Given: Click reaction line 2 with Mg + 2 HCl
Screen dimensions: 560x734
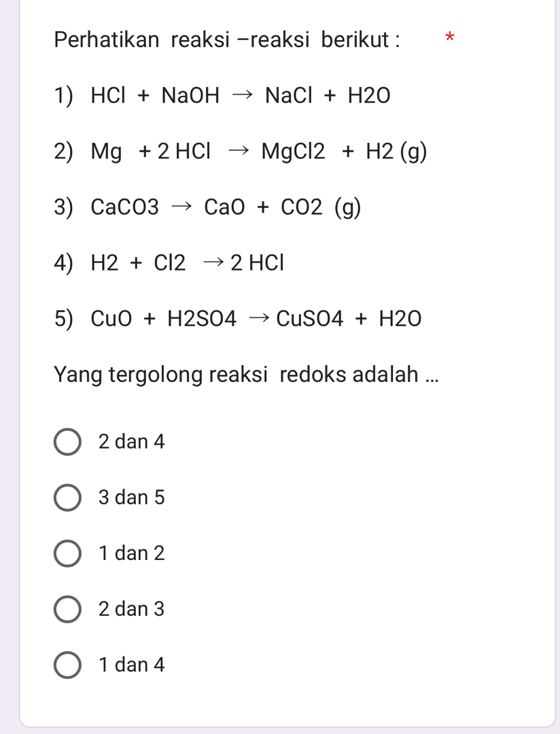Looking at the screenshot, I should point(240,152).
